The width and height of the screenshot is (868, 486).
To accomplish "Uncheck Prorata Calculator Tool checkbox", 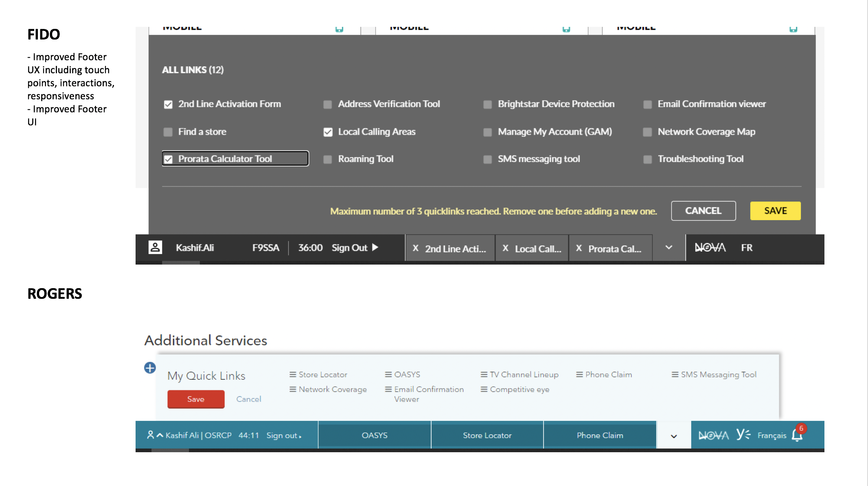I will [x=168, y=159].
